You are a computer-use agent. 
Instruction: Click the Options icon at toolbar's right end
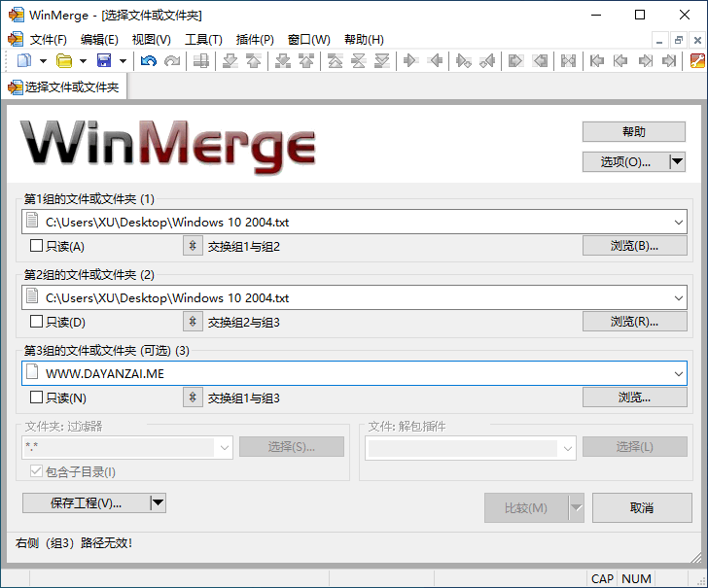(697, 61)
